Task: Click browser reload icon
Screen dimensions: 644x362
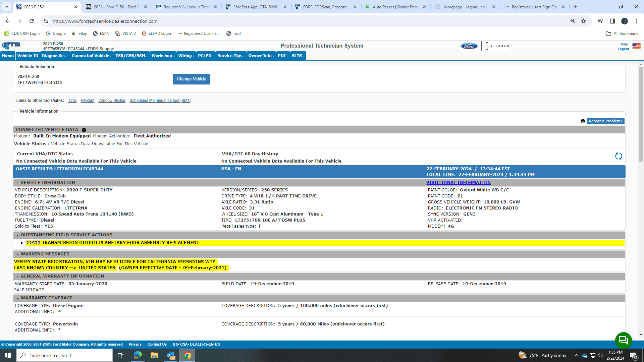Action: tap(32, 21)
